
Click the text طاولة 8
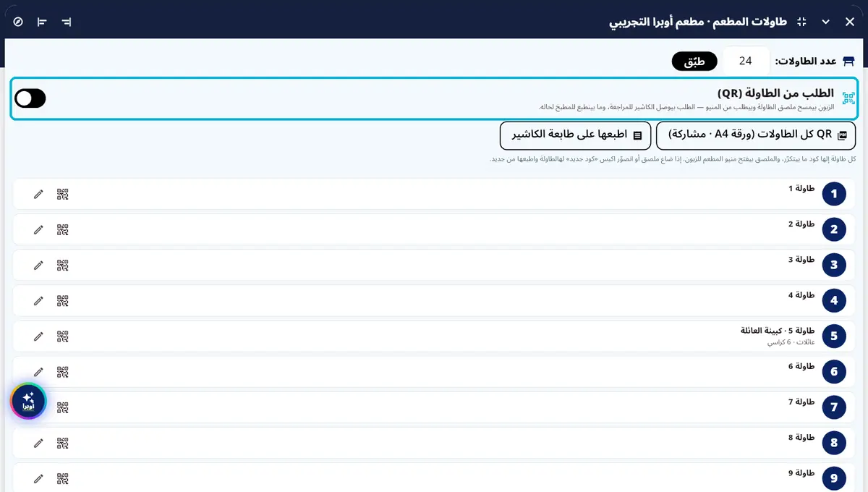(x=801, y=437)
